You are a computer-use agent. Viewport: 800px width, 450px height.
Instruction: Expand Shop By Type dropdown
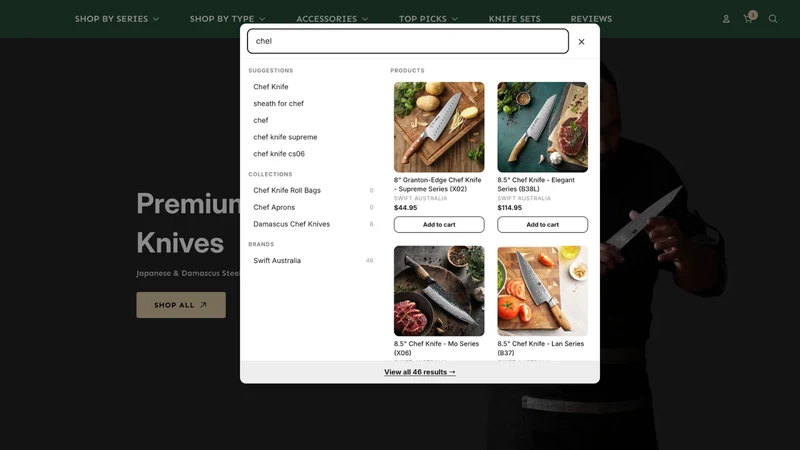(x=228, y=19)
